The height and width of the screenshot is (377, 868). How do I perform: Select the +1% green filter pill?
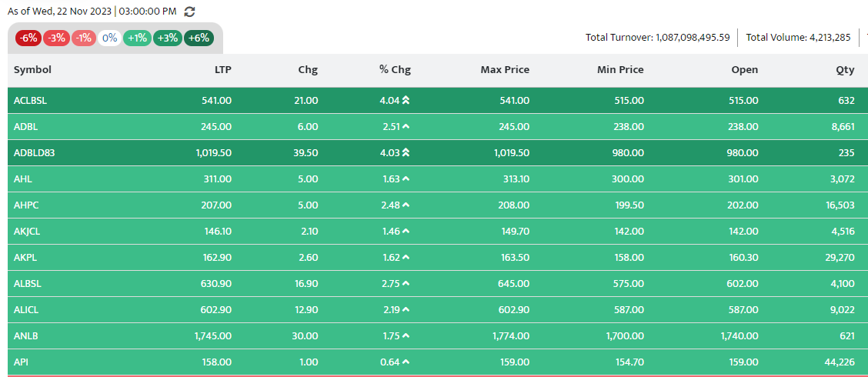(x=137, y=38)
